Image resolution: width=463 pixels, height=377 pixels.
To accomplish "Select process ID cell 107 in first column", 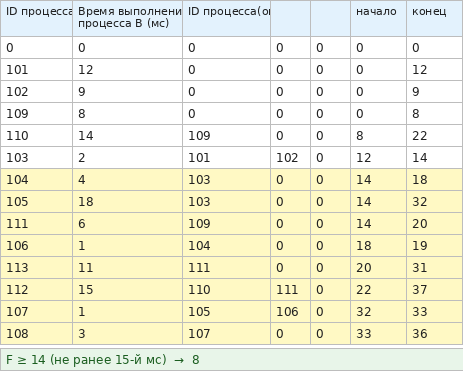I will click(x=36, y=312).
